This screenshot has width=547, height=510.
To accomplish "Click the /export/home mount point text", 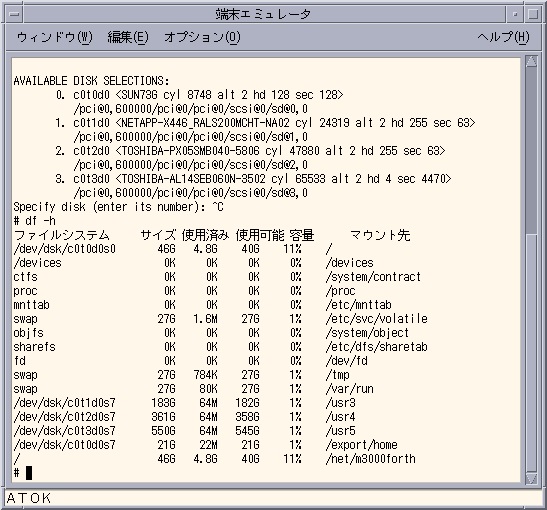I will pyautogui.click(x=361, y=445).
